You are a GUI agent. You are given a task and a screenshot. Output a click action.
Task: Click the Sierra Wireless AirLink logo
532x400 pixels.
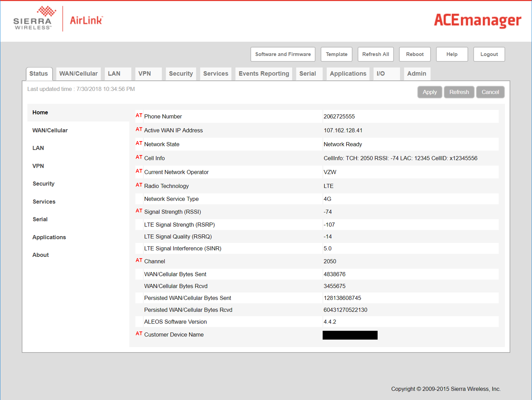tap(58, 19)
